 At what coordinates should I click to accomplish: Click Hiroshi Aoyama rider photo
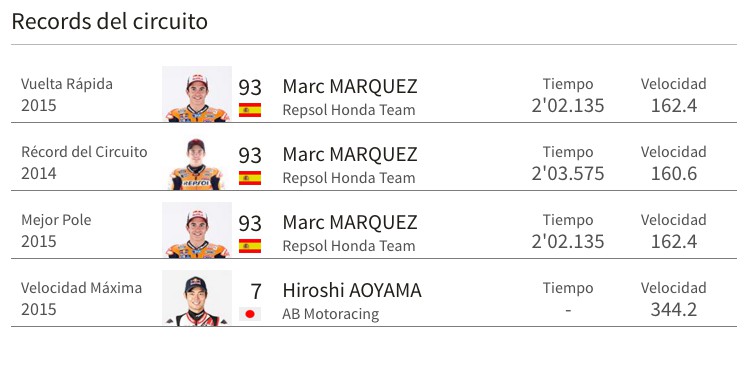coord(197,298)
